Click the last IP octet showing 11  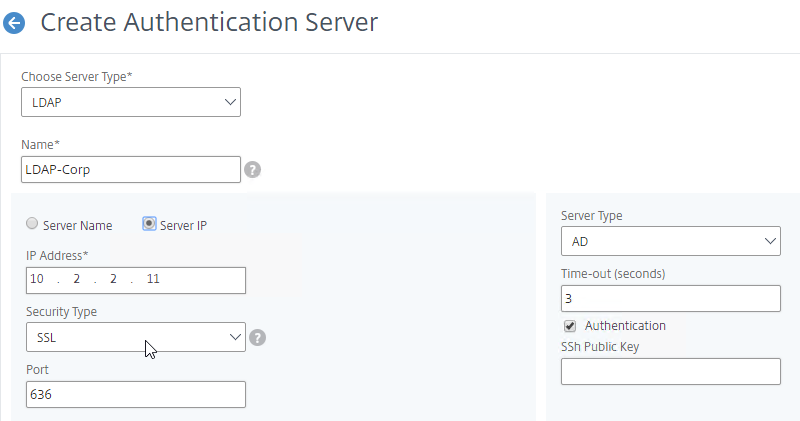153,279
